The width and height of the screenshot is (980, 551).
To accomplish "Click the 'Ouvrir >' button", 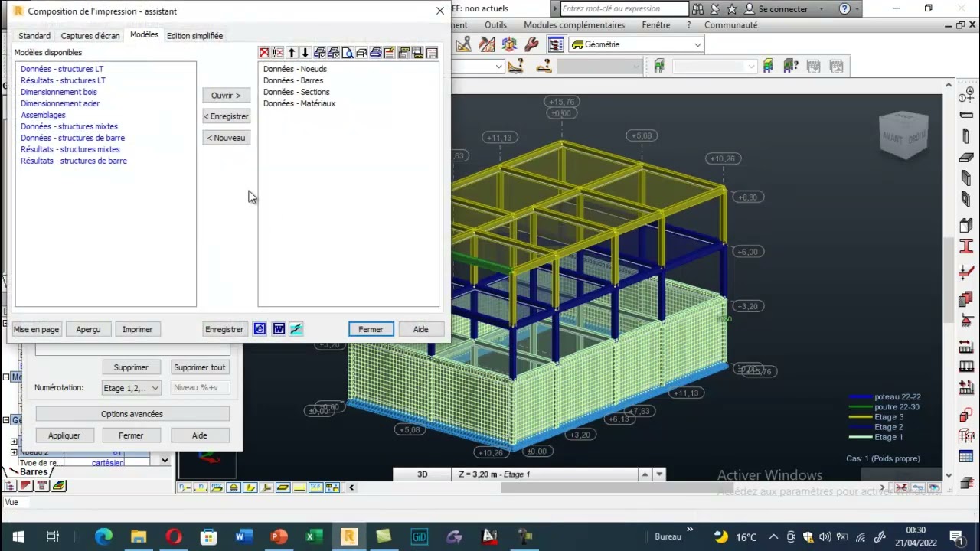I will [226, 96].
